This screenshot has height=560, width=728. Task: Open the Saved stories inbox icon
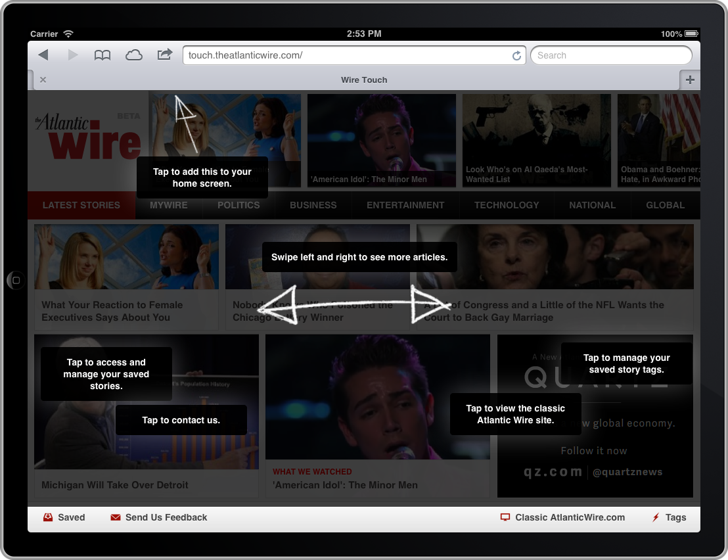point(48,517)
